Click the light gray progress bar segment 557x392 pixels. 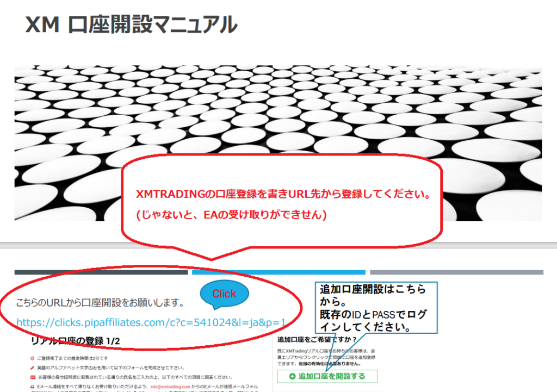456,272
